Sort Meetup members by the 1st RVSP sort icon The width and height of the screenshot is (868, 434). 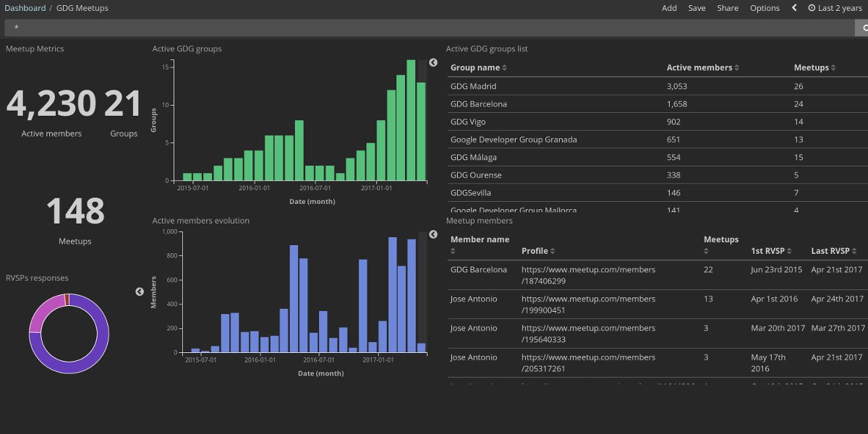[790, 251]
